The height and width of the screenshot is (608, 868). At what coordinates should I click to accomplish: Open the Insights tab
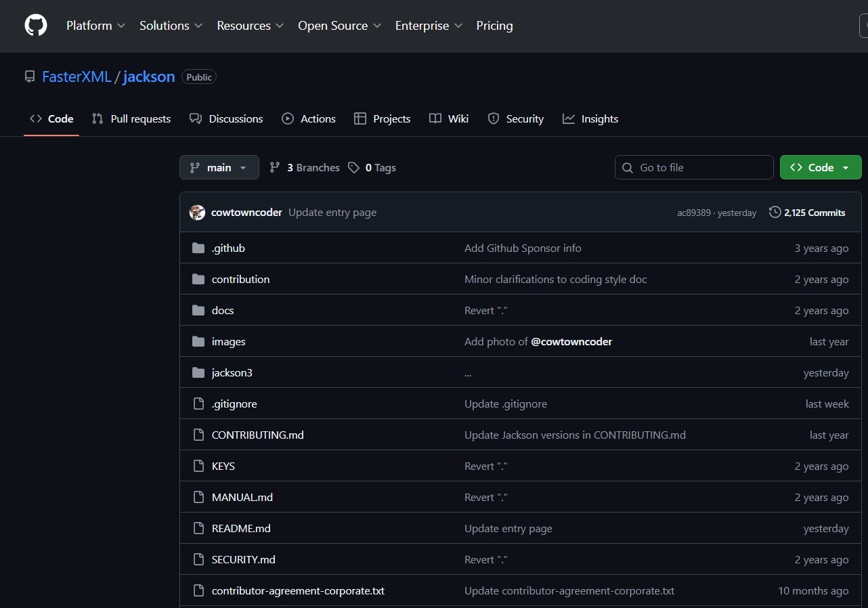pos(590,119)
